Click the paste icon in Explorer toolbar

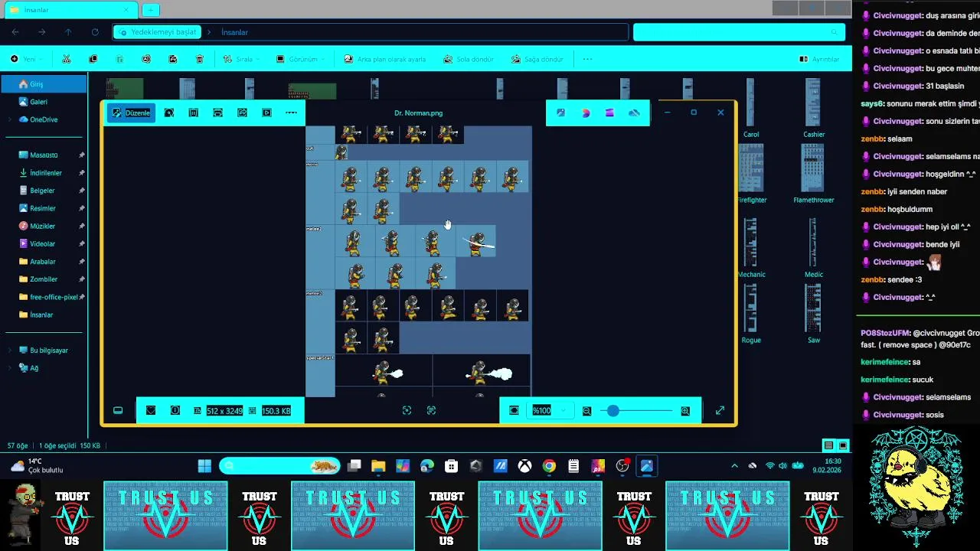tap(119, 59)
